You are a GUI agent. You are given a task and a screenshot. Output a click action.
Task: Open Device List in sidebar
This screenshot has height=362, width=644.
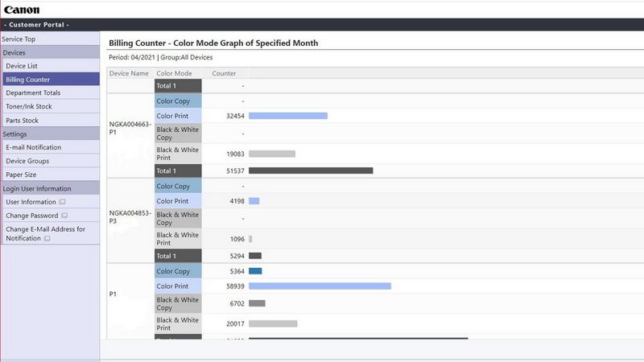[x=22, y=66]
